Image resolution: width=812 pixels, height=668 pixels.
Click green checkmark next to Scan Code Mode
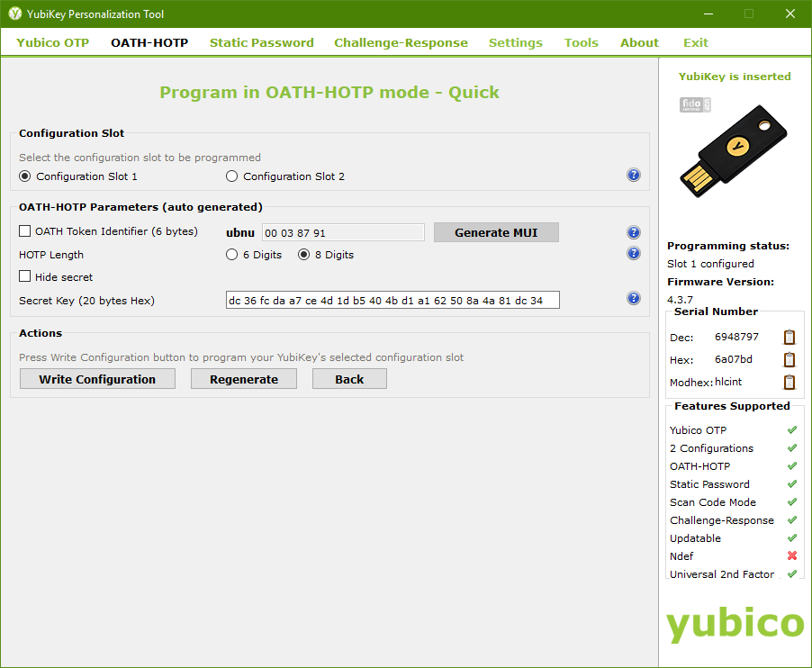tap(792, 502)
